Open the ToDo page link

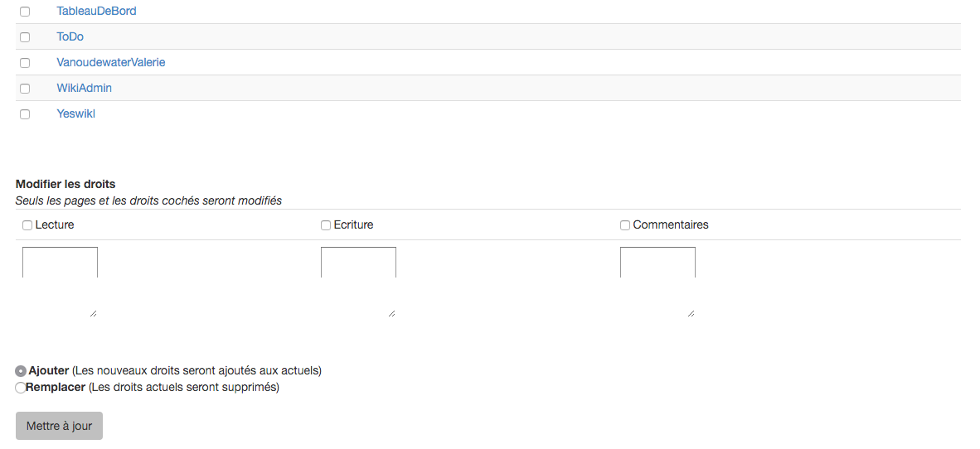[x=70, y=36]
